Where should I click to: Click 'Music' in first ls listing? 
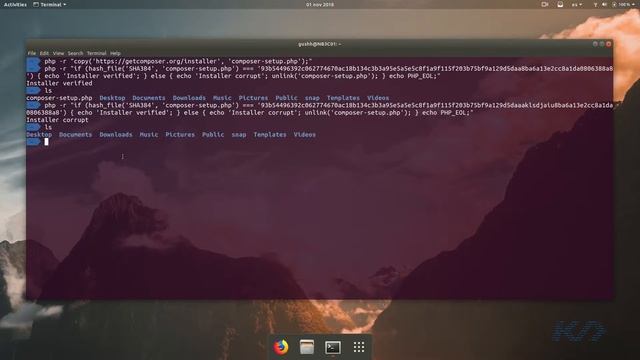tap(222, 98)
